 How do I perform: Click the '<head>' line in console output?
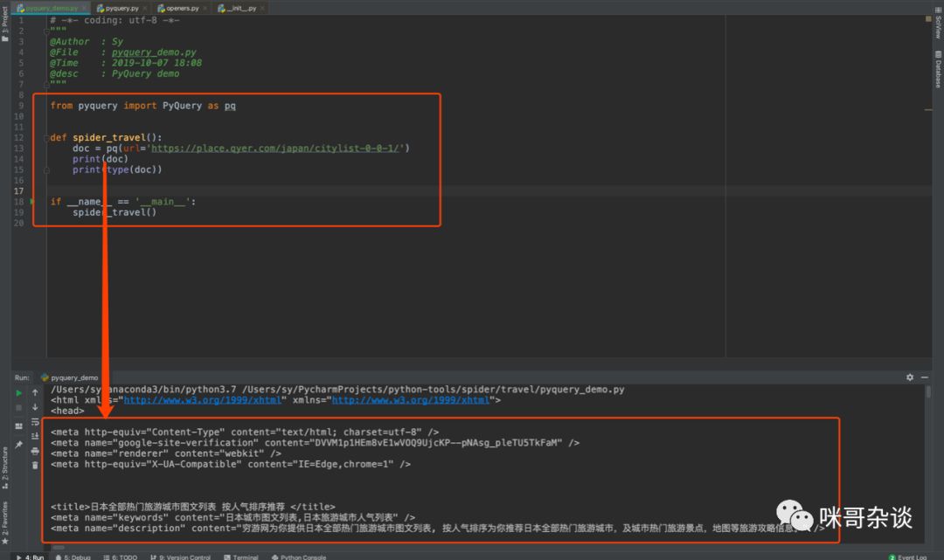point(67,411)
